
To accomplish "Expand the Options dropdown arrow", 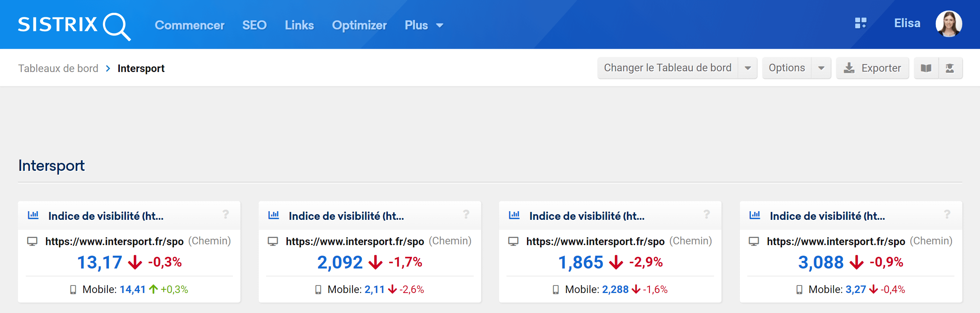I will click(x=821, y=68).
